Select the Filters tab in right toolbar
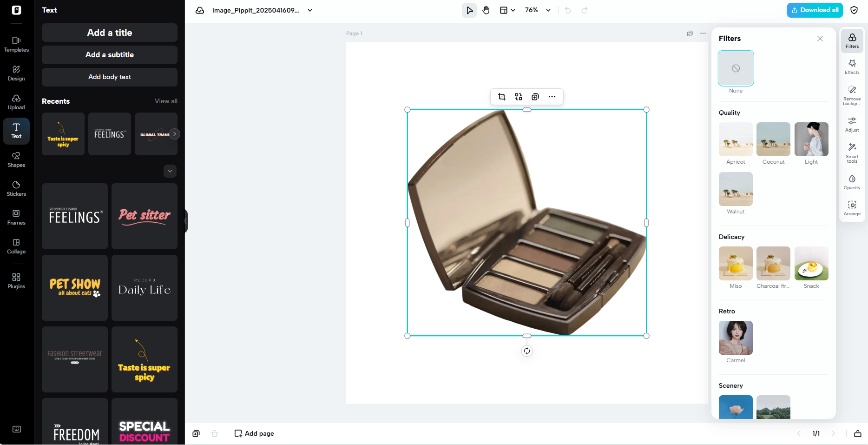The width and height of the screenshot is (868, 445). (852, 40)
